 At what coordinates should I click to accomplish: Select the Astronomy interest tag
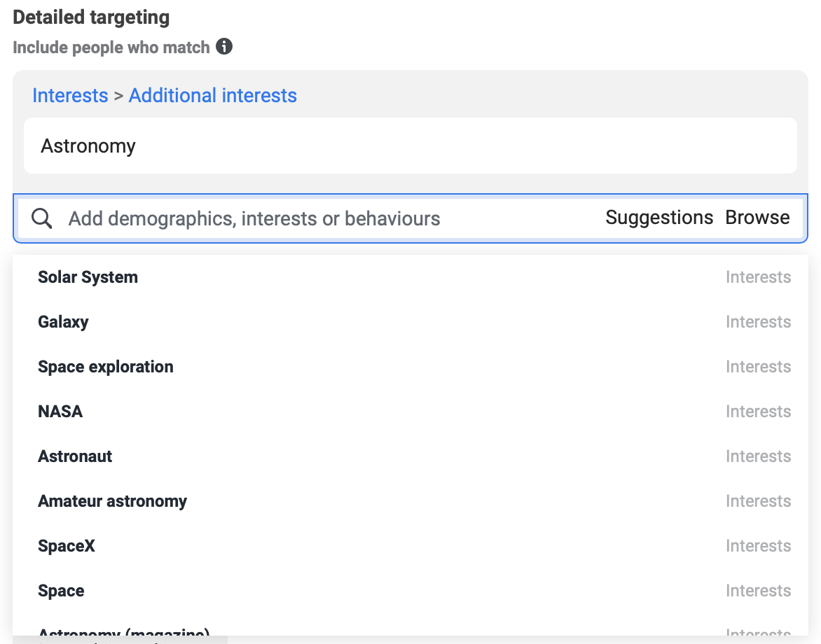(x=88, y=146)
